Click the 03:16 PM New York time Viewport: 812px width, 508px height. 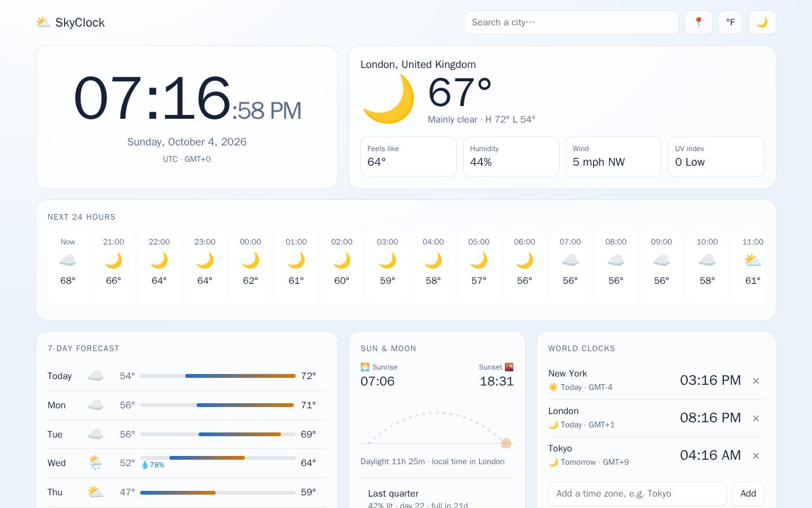(710, 380)
